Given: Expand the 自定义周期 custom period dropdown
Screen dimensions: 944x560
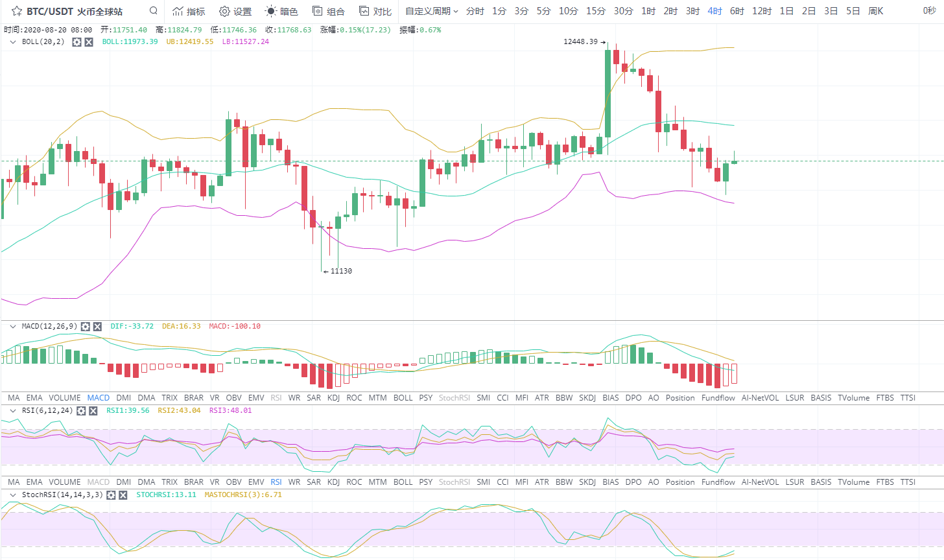Looking at the screenshot, I should pos(432,11).
